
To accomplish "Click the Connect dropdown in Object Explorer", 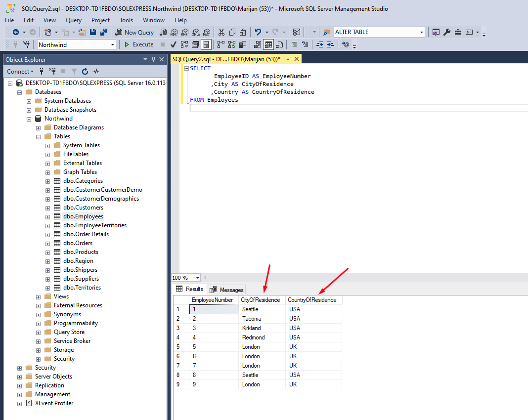I will (20, 71).
